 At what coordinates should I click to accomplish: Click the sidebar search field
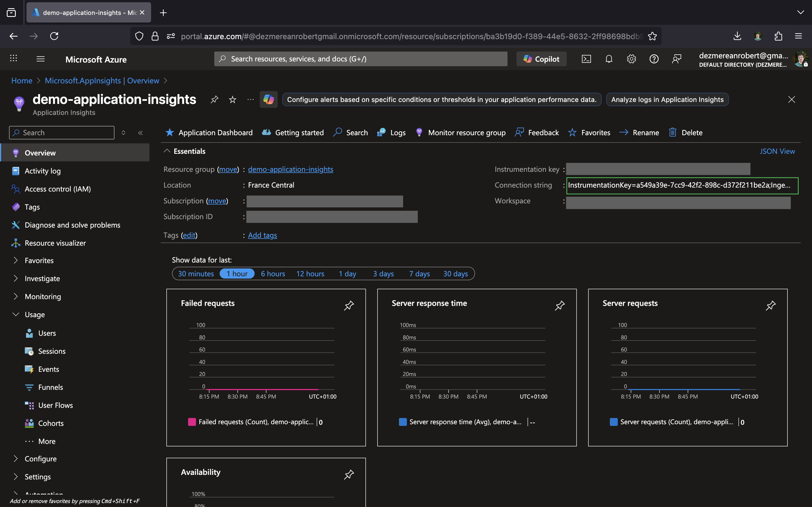click(x=61, y=132)
